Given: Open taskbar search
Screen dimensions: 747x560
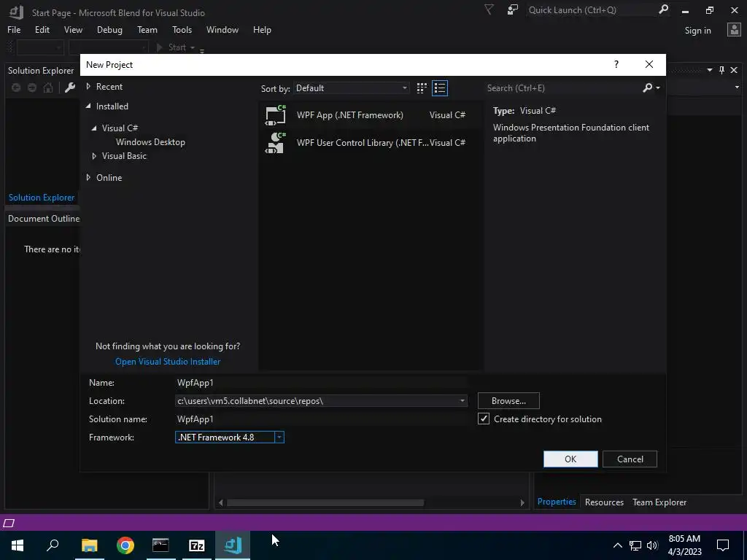Looking at the screenshot, I should (53, 545).
